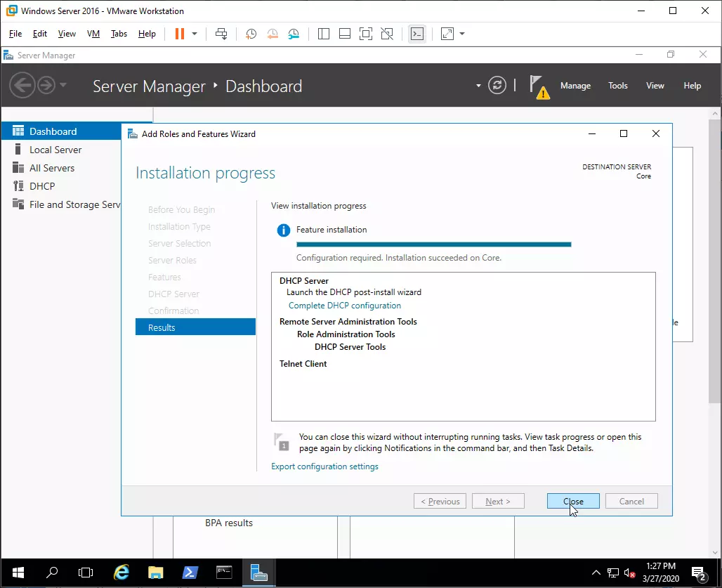The height and width of the screenshot is (588, 722).
Task: Open Command Prompt from taskbar
Action: pyautogui.click(x=224, y=573)
